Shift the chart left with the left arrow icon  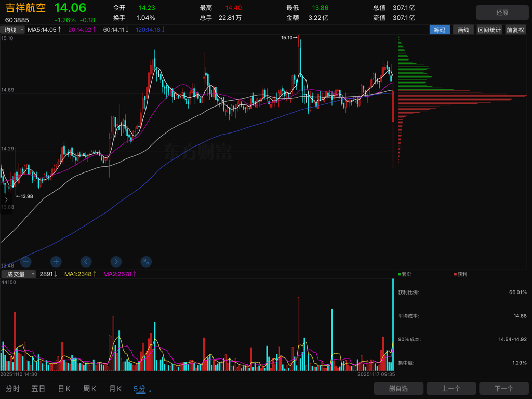click(x=86, y=262)
